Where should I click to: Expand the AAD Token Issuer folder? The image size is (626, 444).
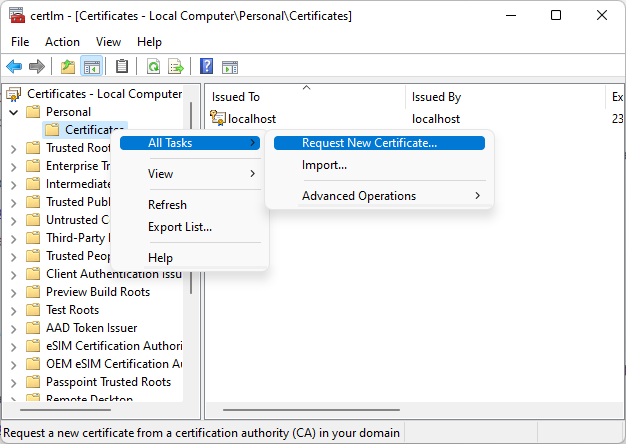coord(13,328)
